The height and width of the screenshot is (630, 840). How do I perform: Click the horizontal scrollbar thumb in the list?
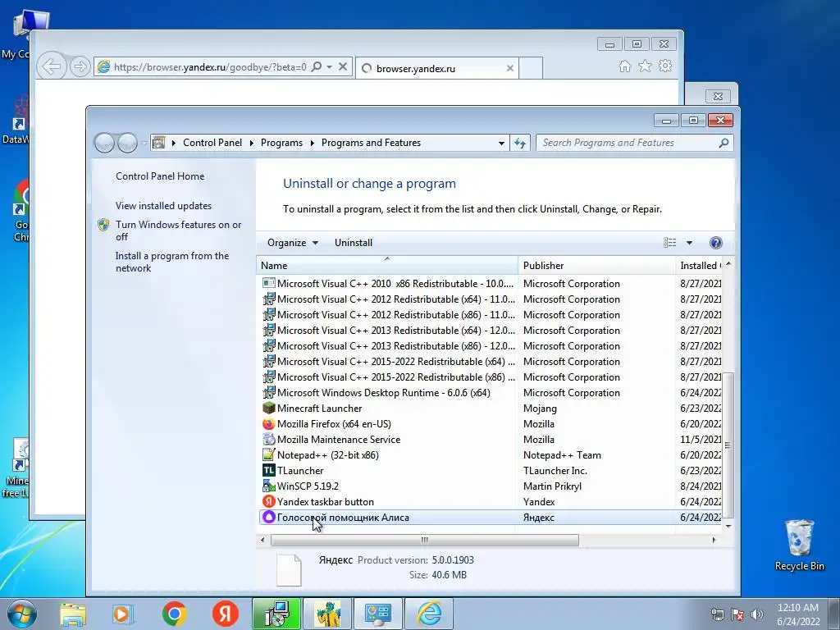coord(424,540)
